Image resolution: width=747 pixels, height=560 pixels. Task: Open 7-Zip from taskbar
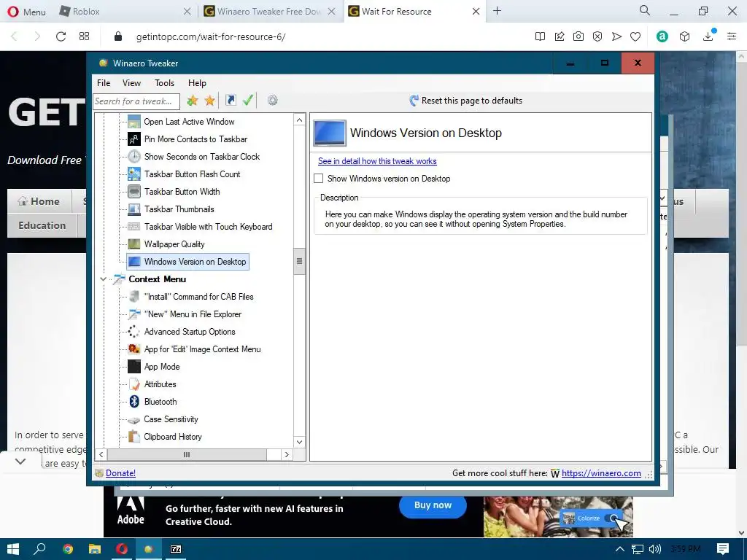176,549
